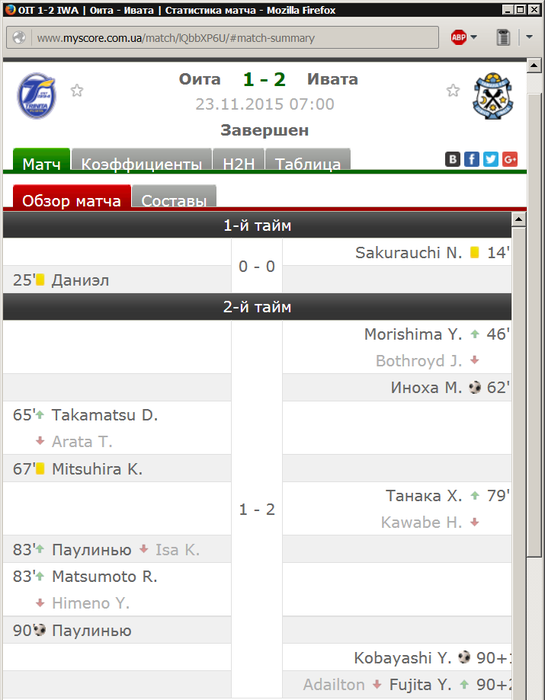Share match via Twitter icon
The image size is (545, 700).
[x=491, y=159]
